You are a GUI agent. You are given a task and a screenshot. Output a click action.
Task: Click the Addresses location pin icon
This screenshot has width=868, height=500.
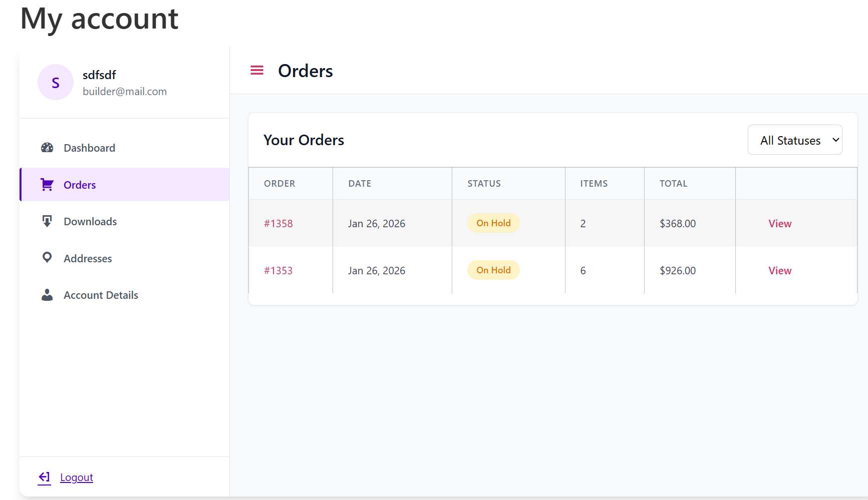47,258
